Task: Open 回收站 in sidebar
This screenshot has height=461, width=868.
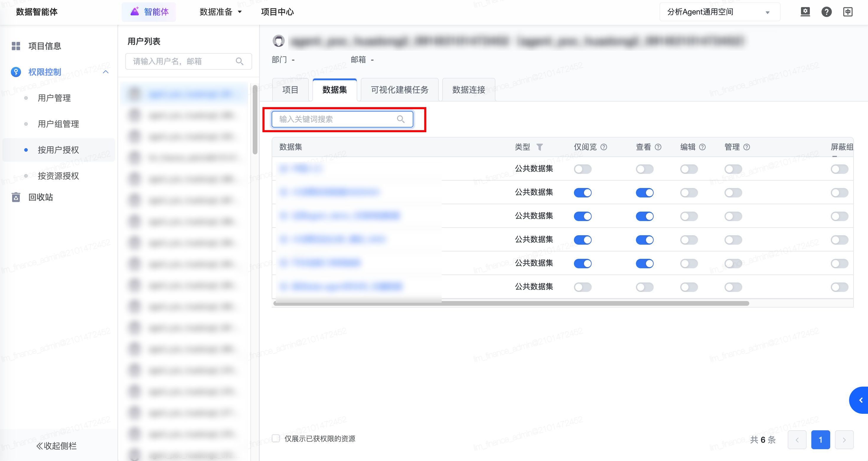Action: coord(40,197)
